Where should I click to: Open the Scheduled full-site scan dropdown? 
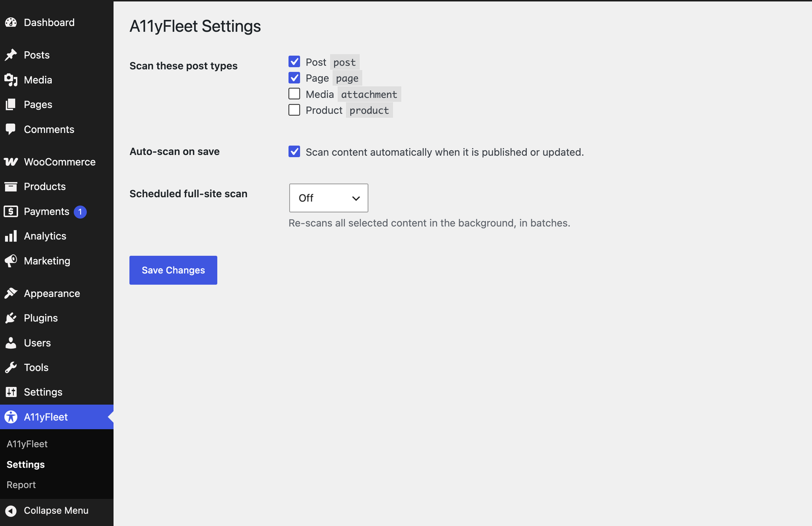pos(329,198)
